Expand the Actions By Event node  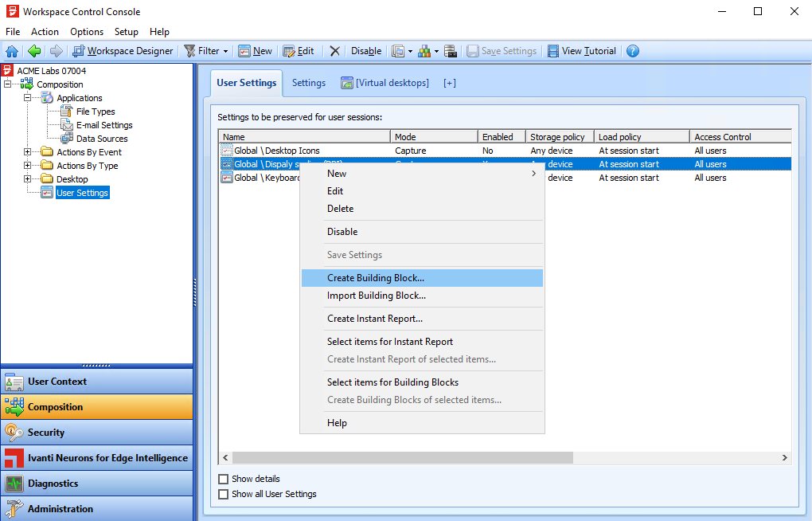click(27, 151)
